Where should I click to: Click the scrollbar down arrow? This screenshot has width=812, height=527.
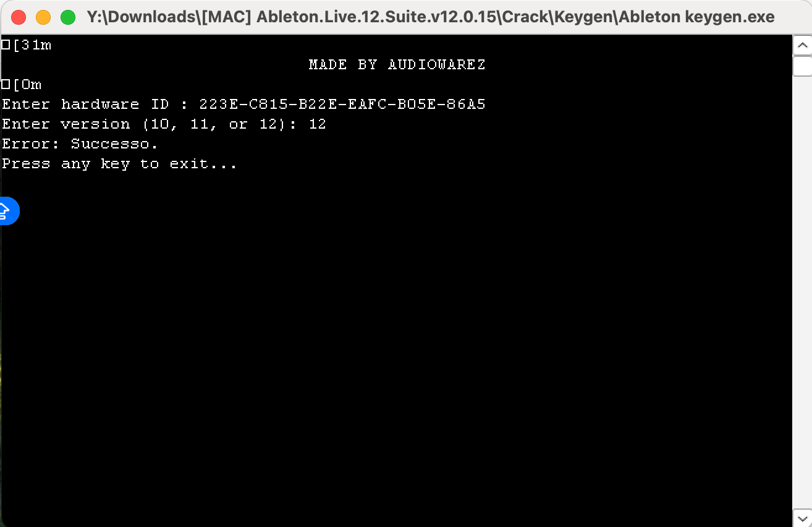pos(802,517)
